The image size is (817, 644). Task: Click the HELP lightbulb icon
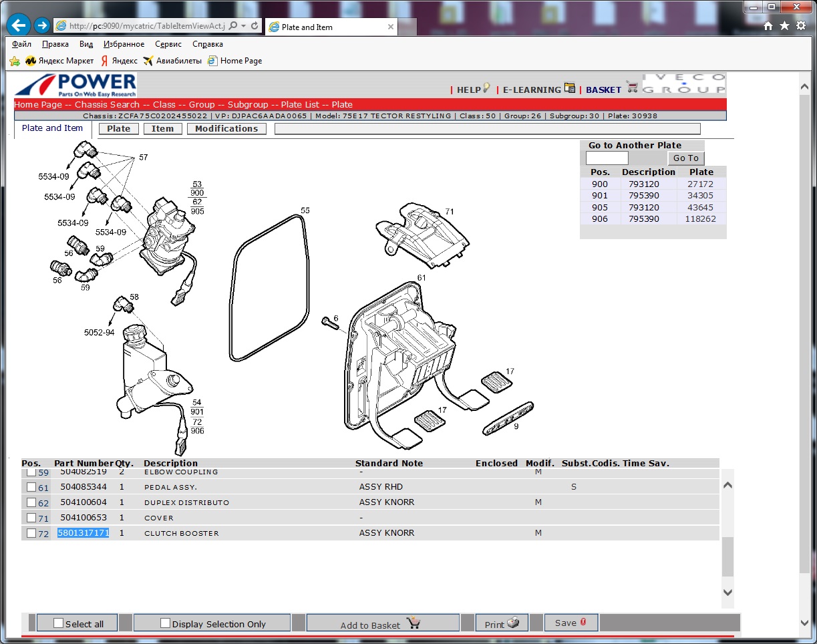click(486, 88)
